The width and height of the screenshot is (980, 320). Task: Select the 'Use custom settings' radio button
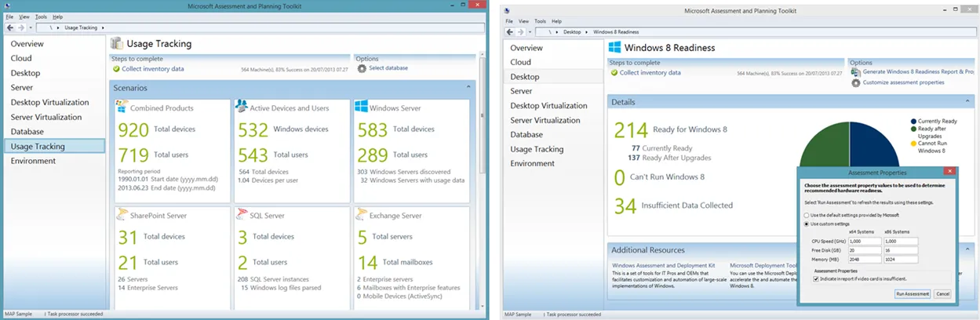(807, 224)
